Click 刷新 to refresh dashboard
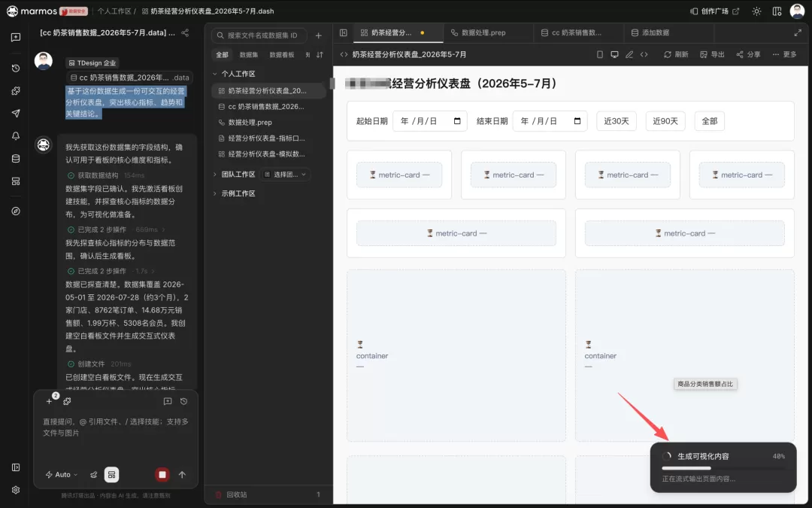The width and height of the screenshot is (812, 508). coord(676,54)
